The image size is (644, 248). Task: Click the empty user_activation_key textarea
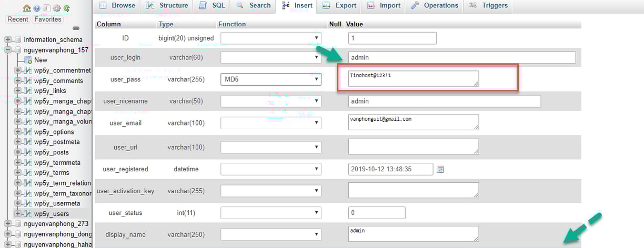[414, 190]
